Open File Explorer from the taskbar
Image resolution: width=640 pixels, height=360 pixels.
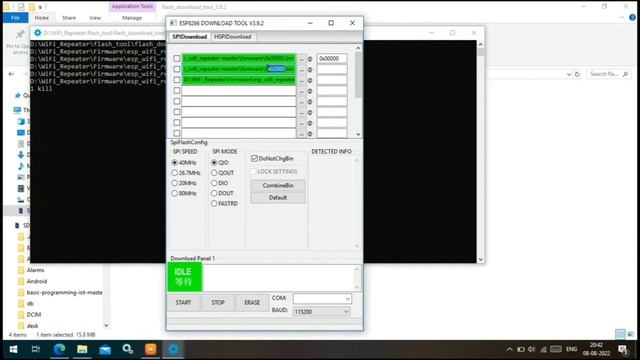coord(82,349)
